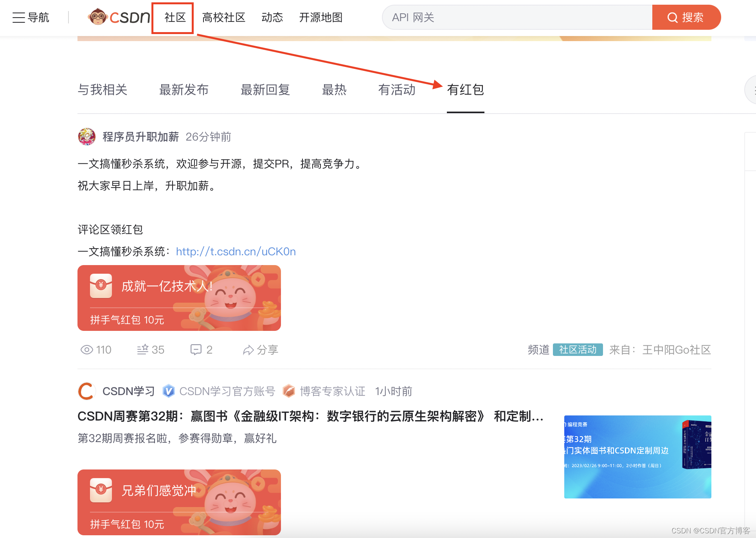Open the t.csdn.cn/uCK0n link
The image size is (756, 538).
click(236, 251)
